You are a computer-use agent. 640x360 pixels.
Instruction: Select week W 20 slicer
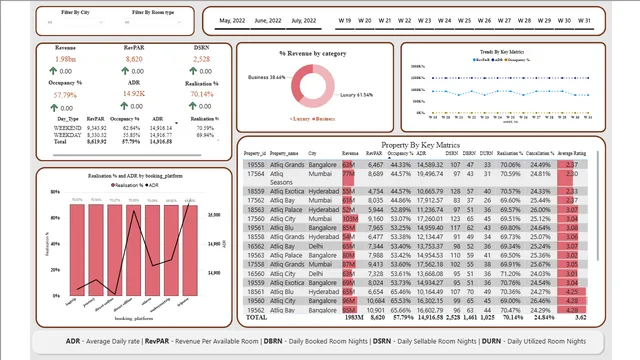click(x=364, y=21)
